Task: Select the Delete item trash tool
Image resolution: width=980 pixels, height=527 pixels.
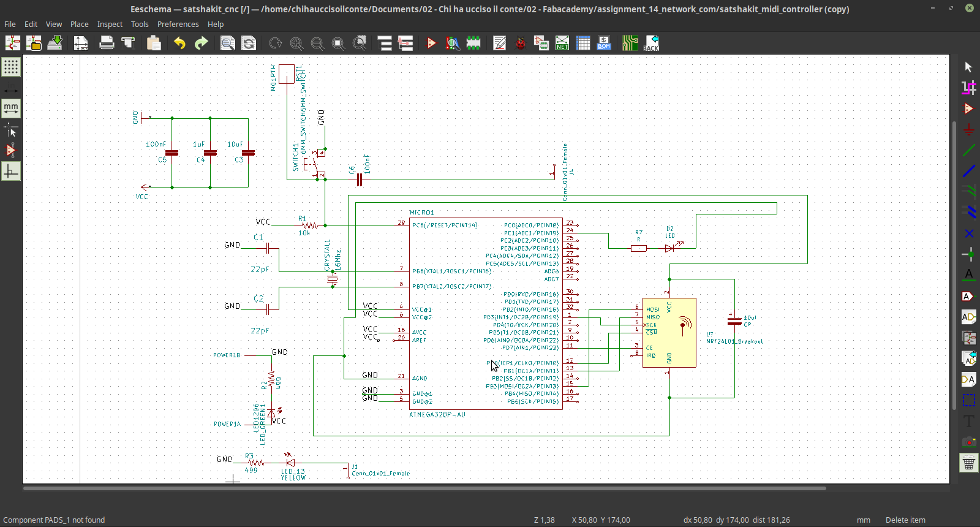Action: pos(968,463)
